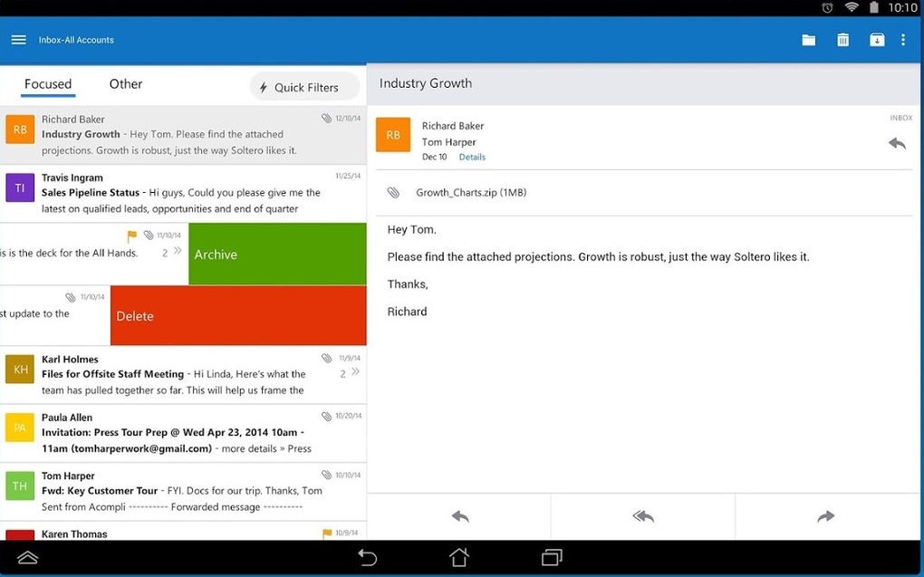
Task: Tap the Forward arrow at bottom
Action: coord(826,516)
